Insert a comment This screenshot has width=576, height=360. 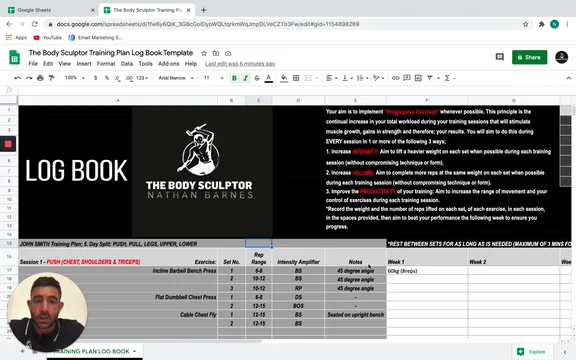pyautogui.click(x=407, y=78)
